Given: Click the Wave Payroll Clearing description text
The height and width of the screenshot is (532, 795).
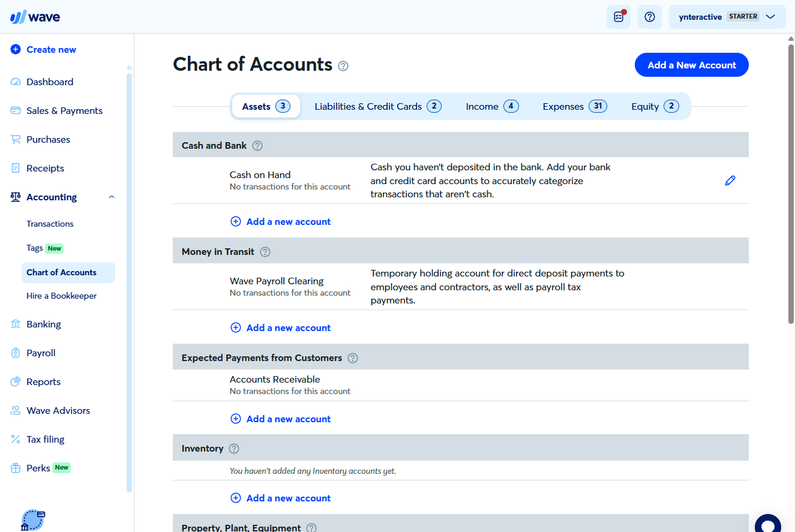Looking at the screenshot, I should [497, 287].
